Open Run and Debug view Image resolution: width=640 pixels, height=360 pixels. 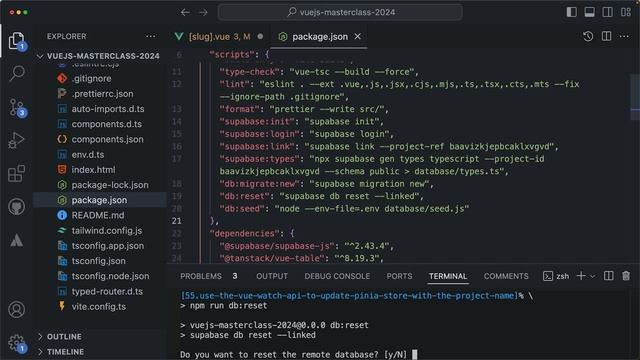click(x=17, y=140)
